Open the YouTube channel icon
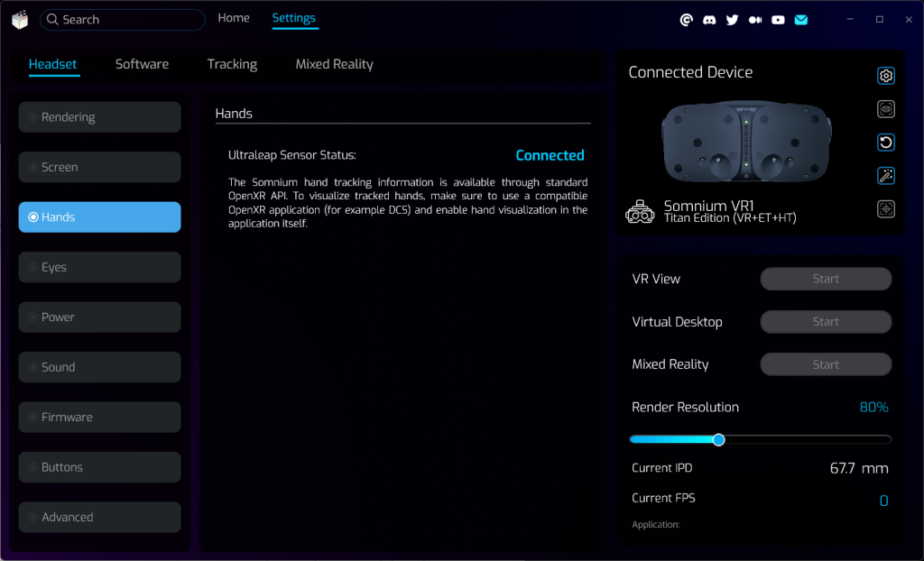 778,20
